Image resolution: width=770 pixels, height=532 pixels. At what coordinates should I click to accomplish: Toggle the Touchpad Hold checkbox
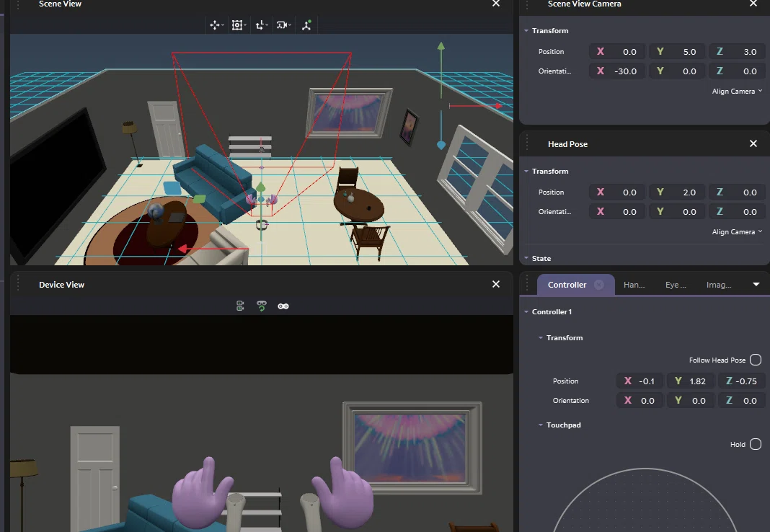[756, 444]
